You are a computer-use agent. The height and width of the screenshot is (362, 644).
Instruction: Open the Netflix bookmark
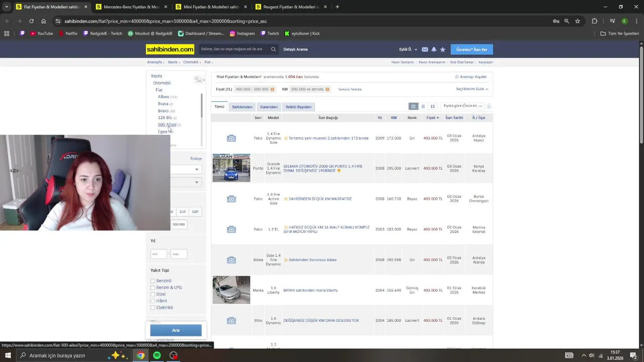pyautogui.click(x=68, y=34)
